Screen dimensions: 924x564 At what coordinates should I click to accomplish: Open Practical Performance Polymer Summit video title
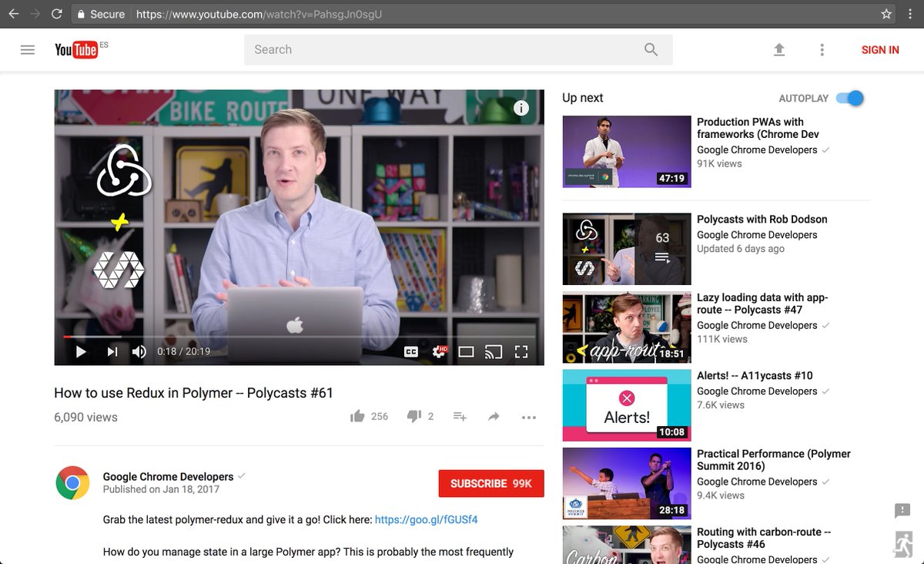[x=773, y=460]
